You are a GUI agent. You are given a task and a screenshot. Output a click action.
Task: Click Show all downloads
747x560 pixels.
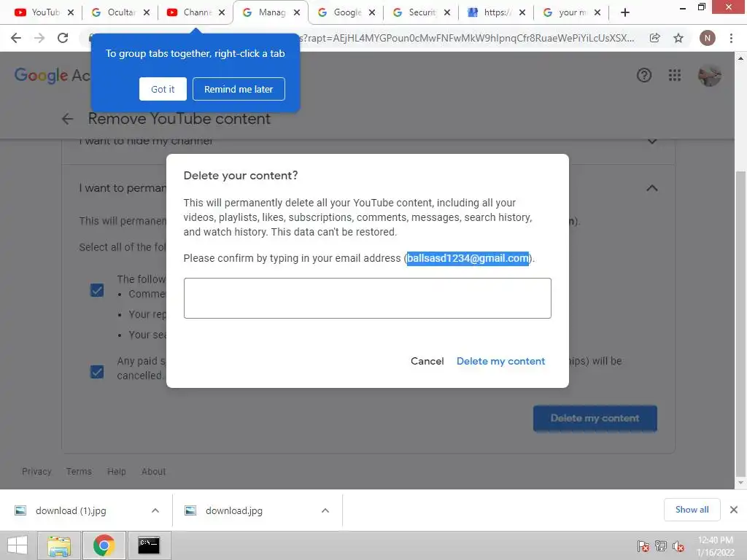point(692,510)
